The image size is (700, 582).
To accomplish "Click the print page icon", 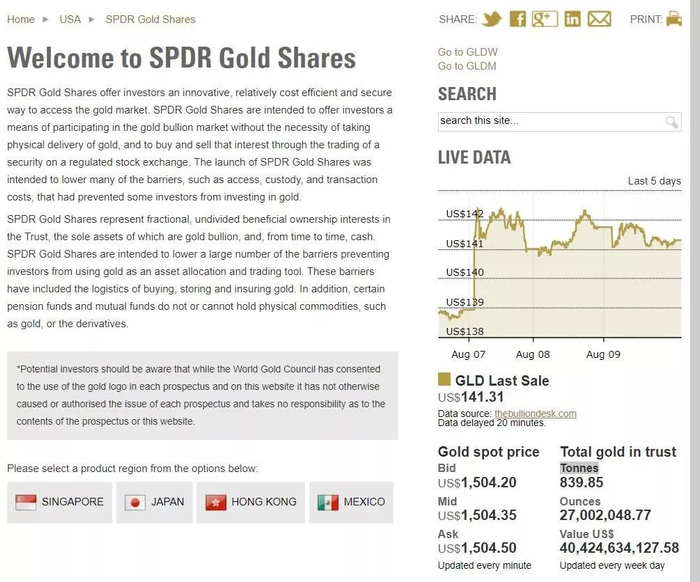I will 674,19.
